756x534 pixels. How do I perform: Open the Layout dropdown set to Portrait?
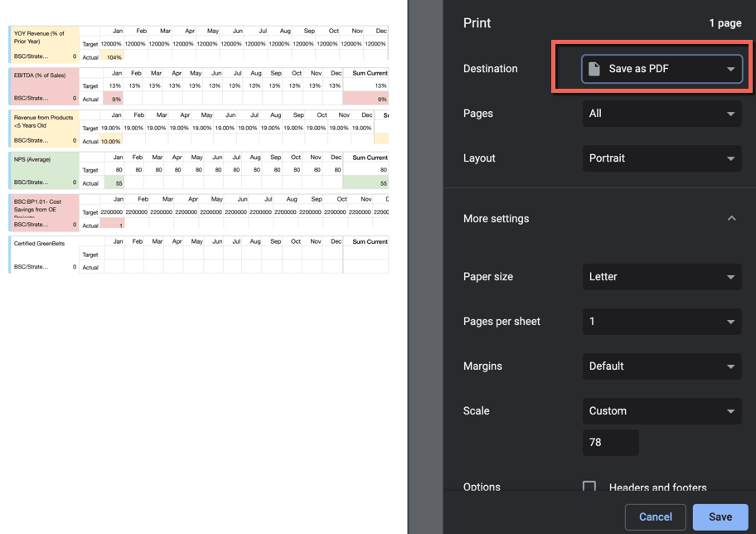661,158
